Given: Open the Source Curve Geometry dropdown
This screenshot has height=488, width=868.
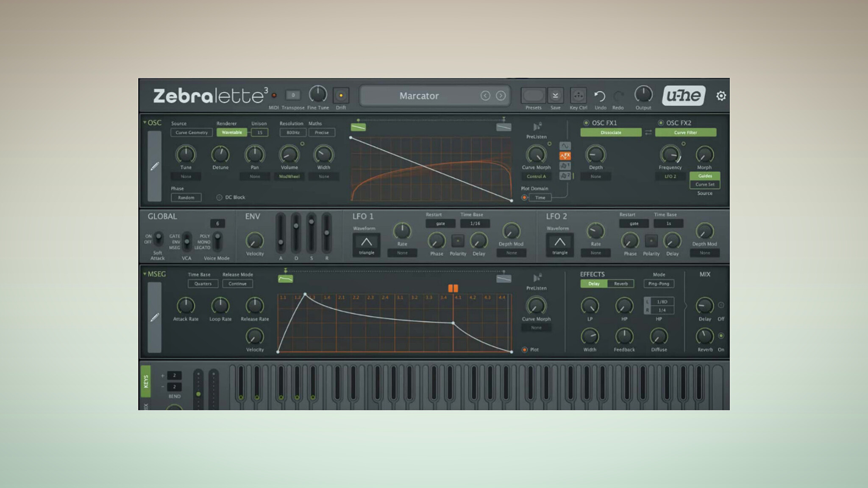Looking at the screenshot, I should (192, 133).
